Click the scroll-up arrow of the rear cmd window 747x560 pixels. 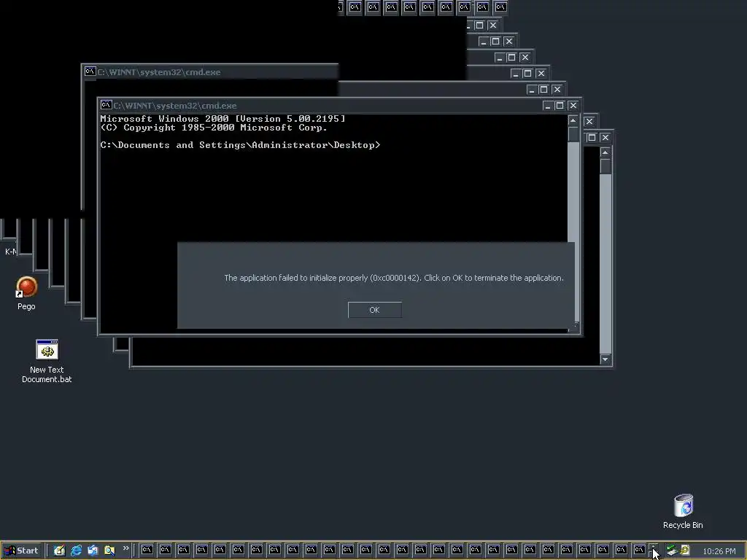click(x=605, y=152)
